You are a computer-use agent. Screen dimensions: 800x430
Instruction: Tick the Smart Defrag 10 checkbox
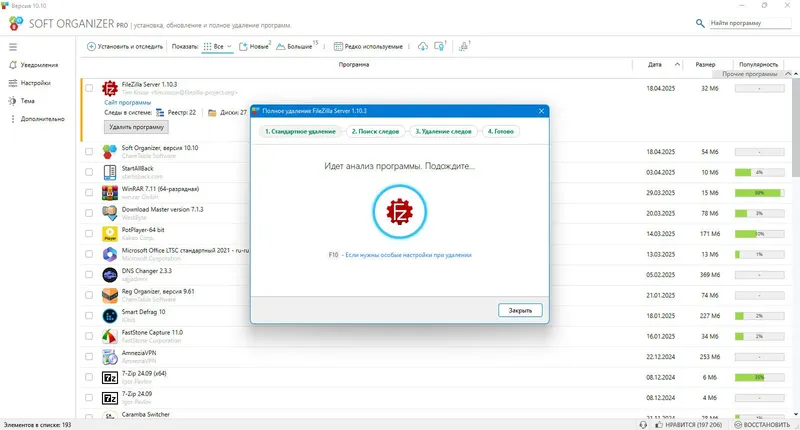89,316
